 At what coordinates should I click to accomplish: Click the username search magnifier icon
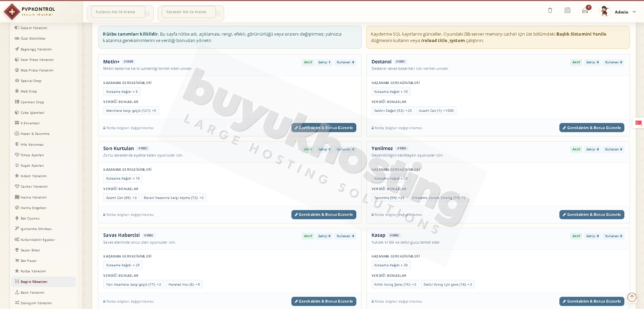coord(148,14)
